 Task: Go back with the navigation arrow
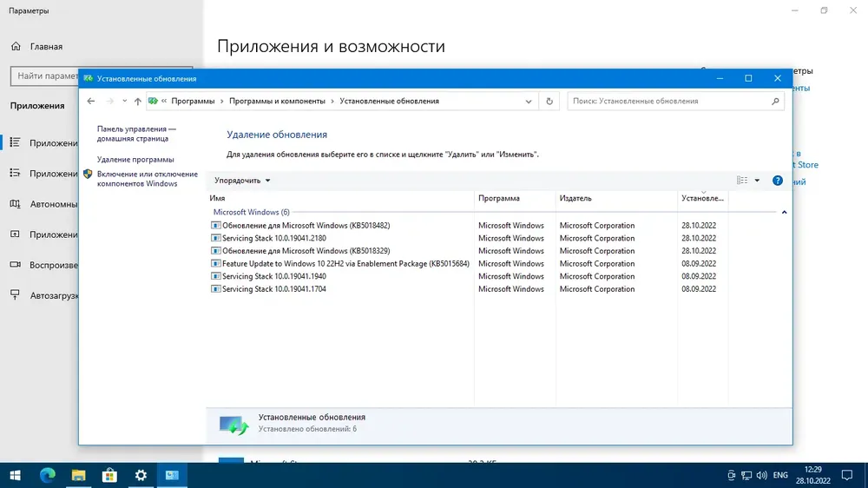[x=91, y=101]
